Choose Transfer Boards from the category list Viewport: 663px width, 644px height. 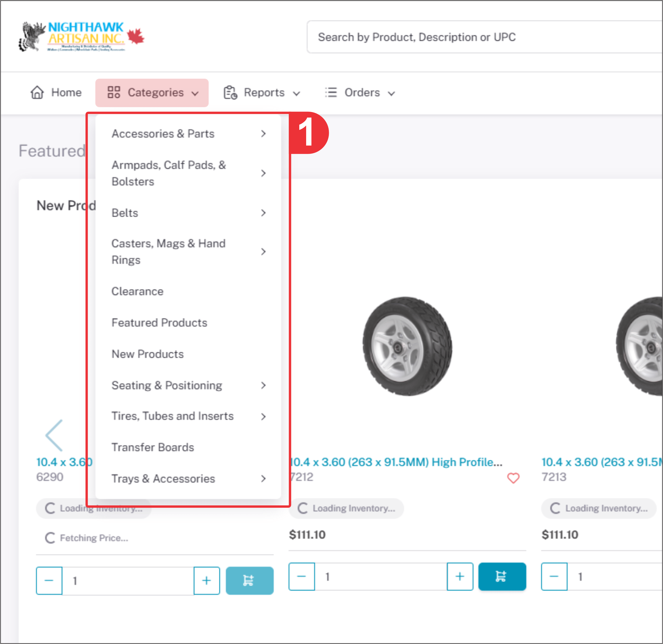[x=153, y=447]
